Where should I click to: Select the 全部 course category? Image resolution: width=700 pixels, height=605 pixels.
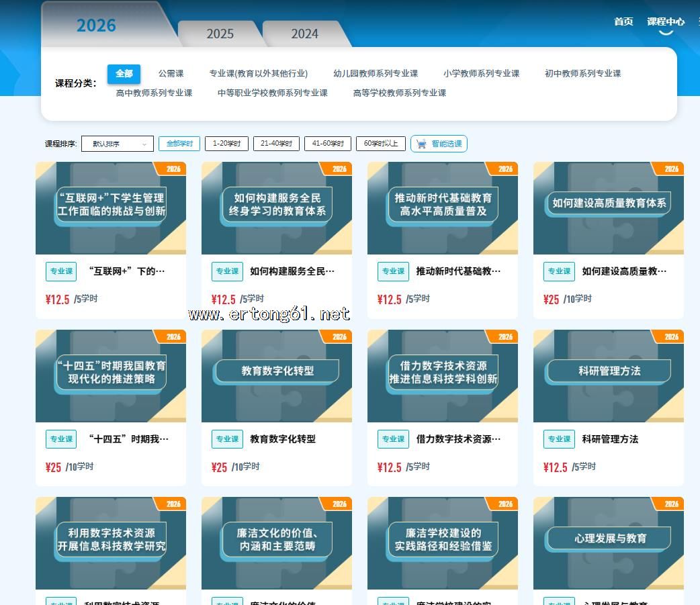pyautogui.click(x=124, y=74)
